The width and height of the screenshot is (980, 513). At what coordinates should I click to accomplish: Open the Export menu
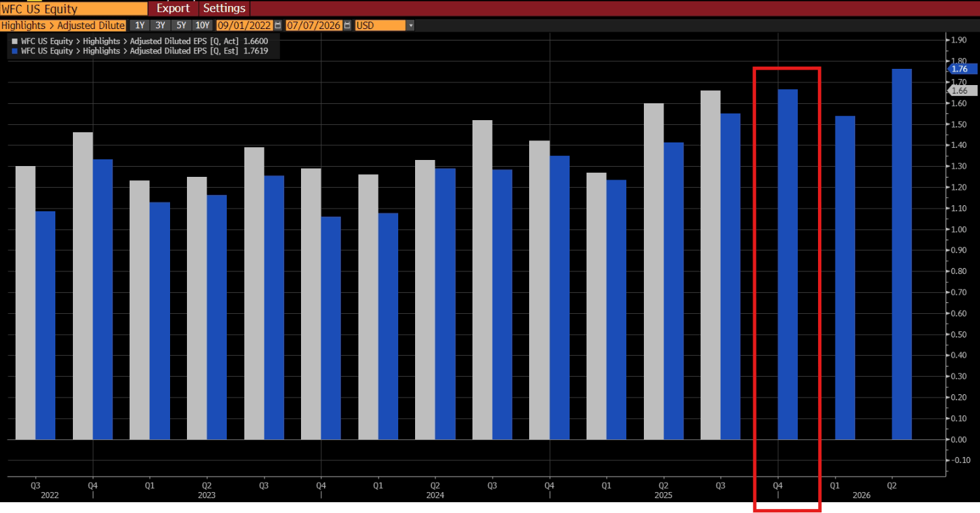click(173, 8)
